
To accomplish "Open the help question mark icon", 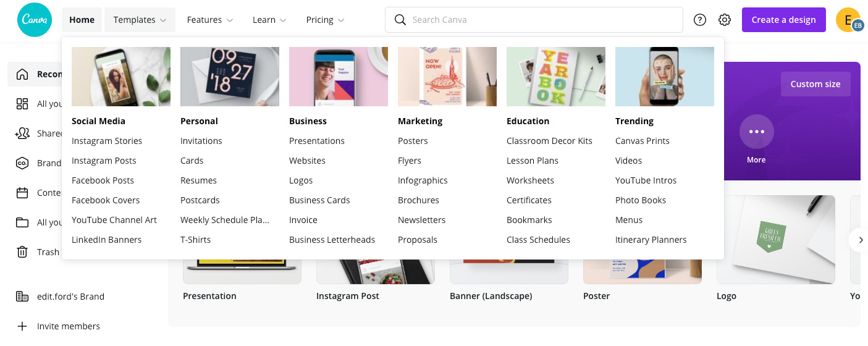I will (x=700, y=20).
